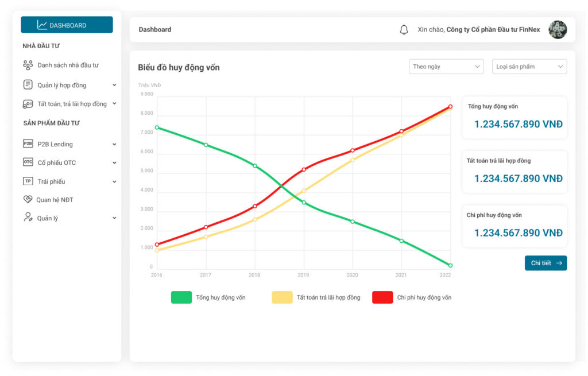
Task: Expand the Cổ phiếu OTC chevron
Action: pos(114,162)
